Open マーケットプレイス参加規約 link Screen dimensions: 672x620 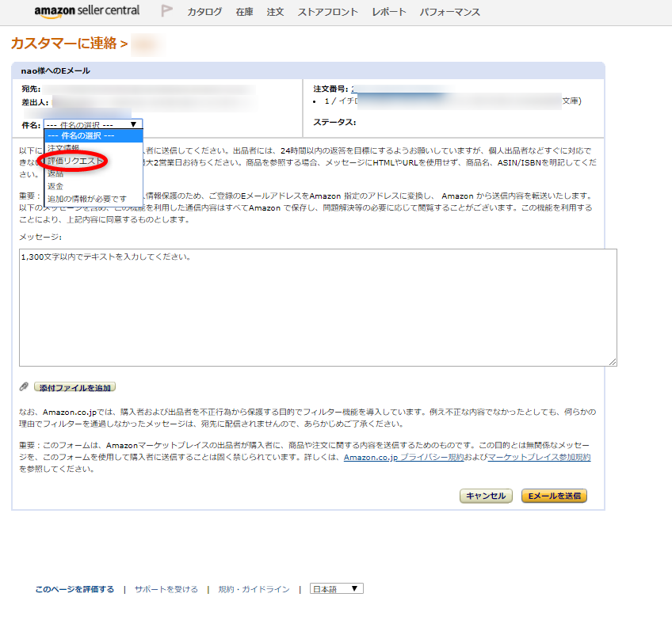(539, 458)
